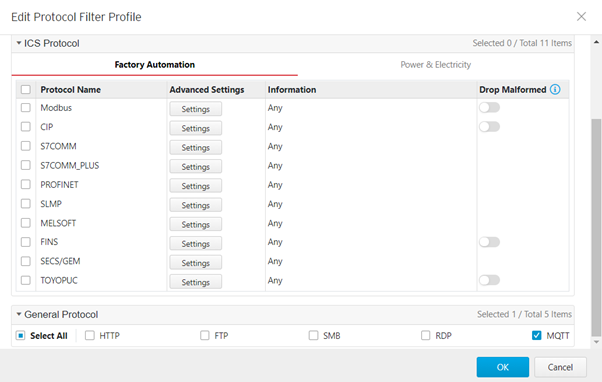602x382 pixels.
Task: Click the Cancel button
Action: pyautogui.click(x=560, y=367)
